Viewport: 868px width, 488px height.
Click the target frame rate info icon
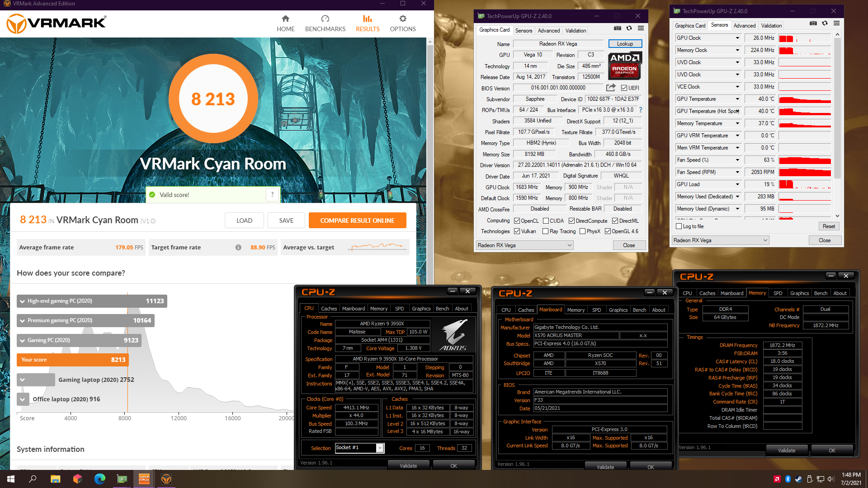tap(238, 248)
